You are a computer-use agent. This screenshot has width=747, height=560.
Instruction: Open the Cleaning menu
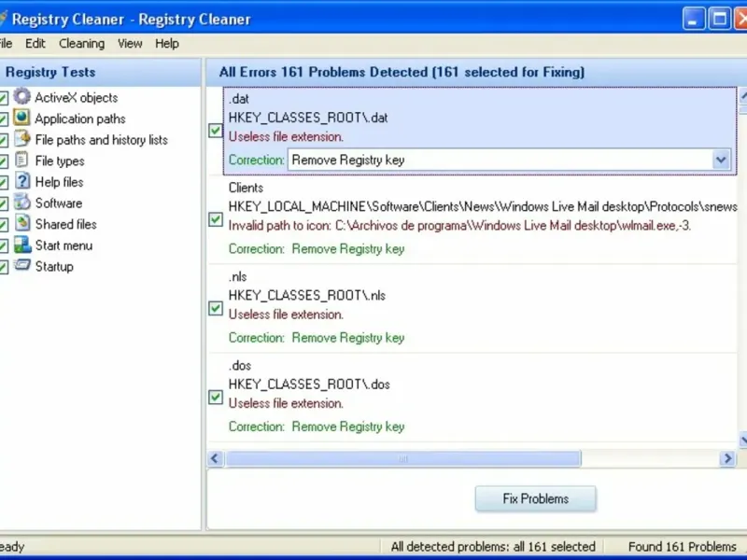coord(81,43)
